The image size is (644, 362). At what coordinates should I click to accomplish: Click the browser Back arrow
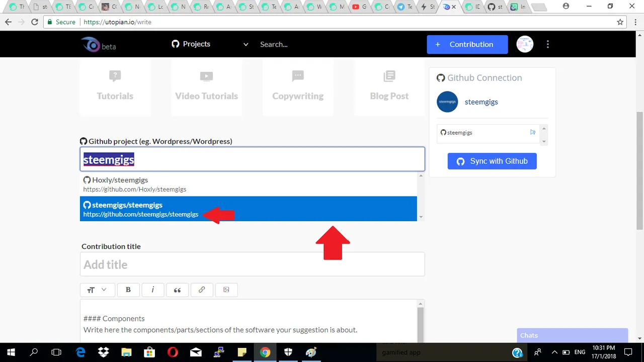(8, 22)
